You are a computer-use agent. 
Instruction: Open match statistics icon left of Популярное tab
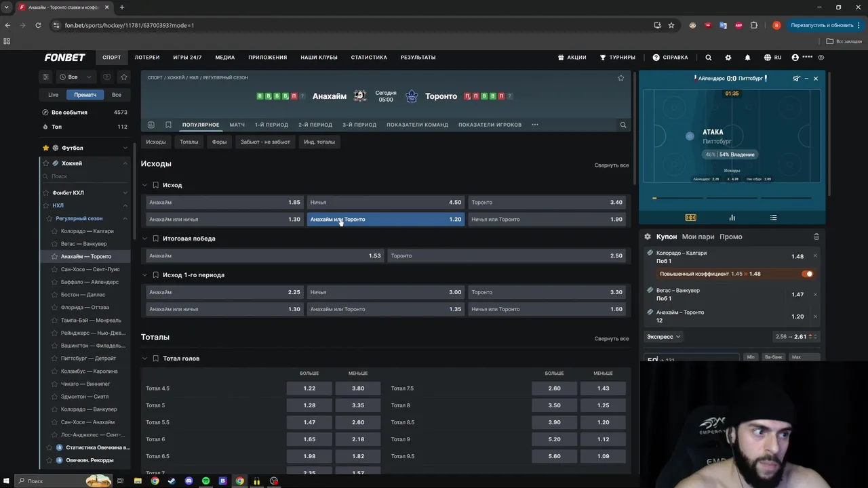coord(151,125)
